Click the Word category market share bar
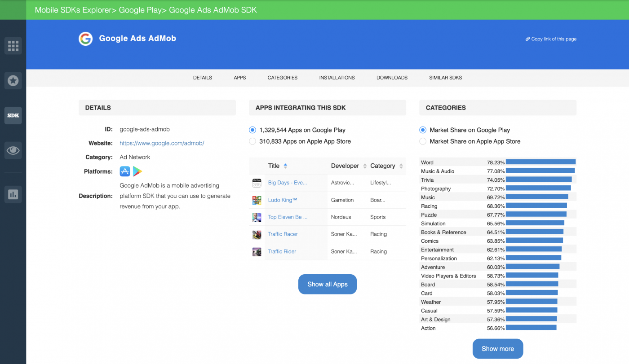The image size is (629, 364). coord(540,162)
